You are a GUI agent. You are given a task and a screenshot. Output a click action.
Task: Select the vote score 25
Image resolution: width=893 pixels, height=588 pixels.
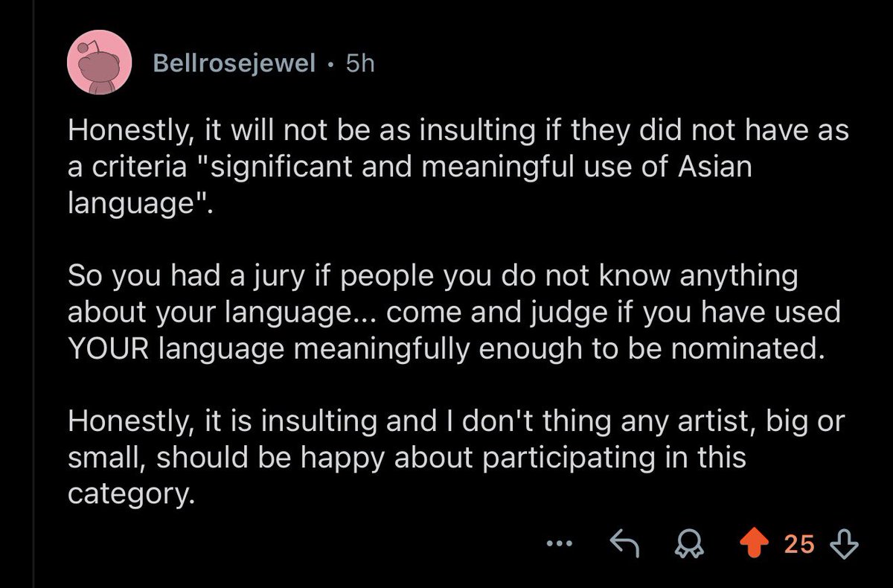click(800, 545)
